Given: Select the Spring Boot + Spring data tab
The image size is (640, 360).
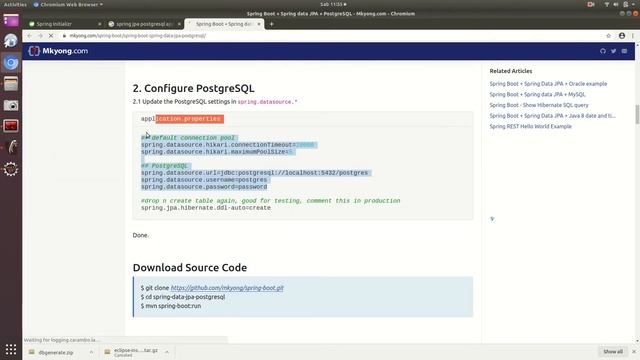Looking at the screenshot, I should 224,24.
